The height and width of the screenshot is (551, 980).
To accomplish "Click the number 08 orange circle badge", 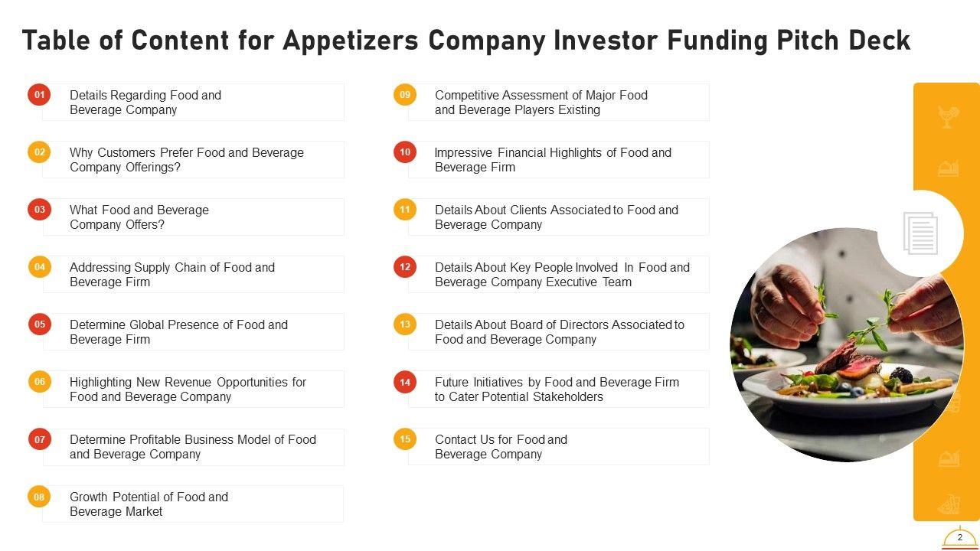I will [40, 497].
